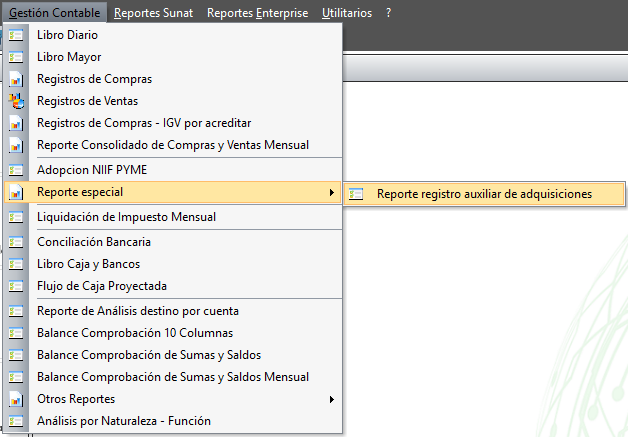Click the Libro Mayor form icon
This screenshot has height=437, width=628.
coord(16,57)
